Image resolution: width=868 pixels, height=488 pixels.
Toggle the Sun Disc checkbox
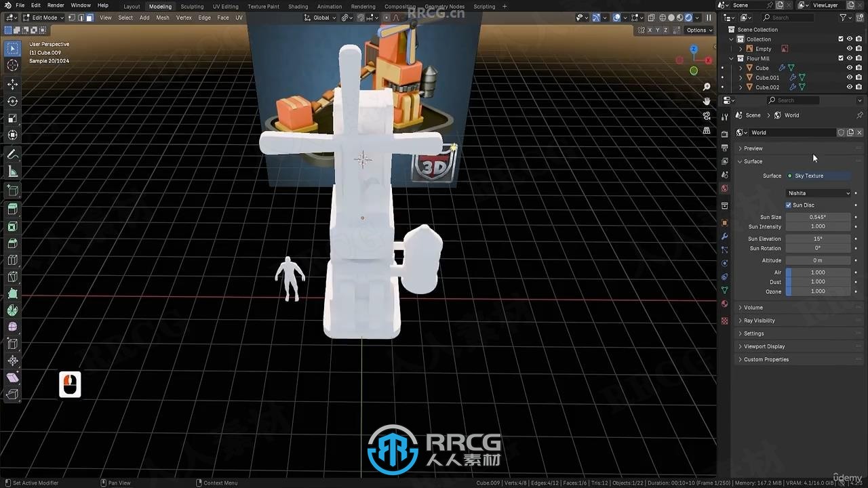(x=789, y=205)
